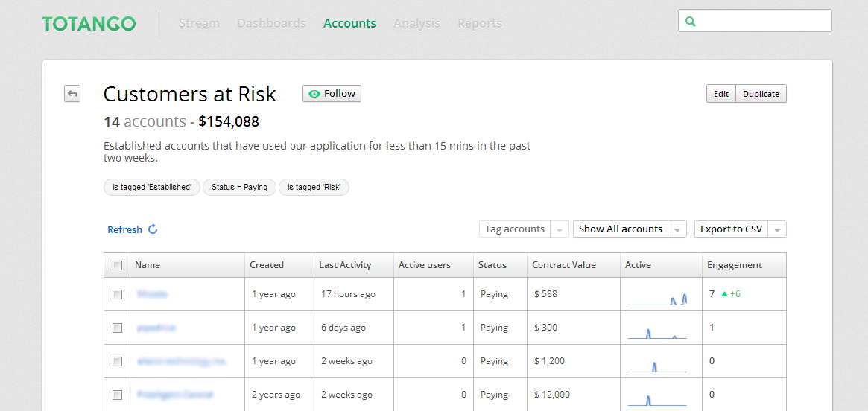Toggle the select-all checkbox in table header
868x411 pixels.
[117, 265]
